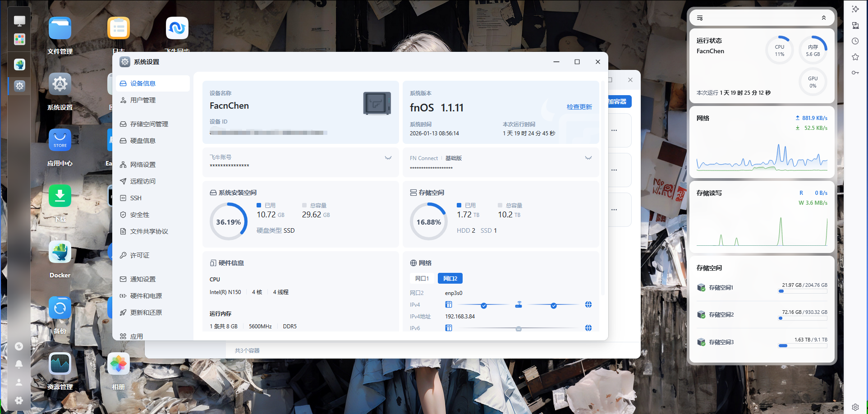The height and width of the screenshot is (414, 868).
Task: Collapse the status widget panel chevron
Action: coord(823,18)
